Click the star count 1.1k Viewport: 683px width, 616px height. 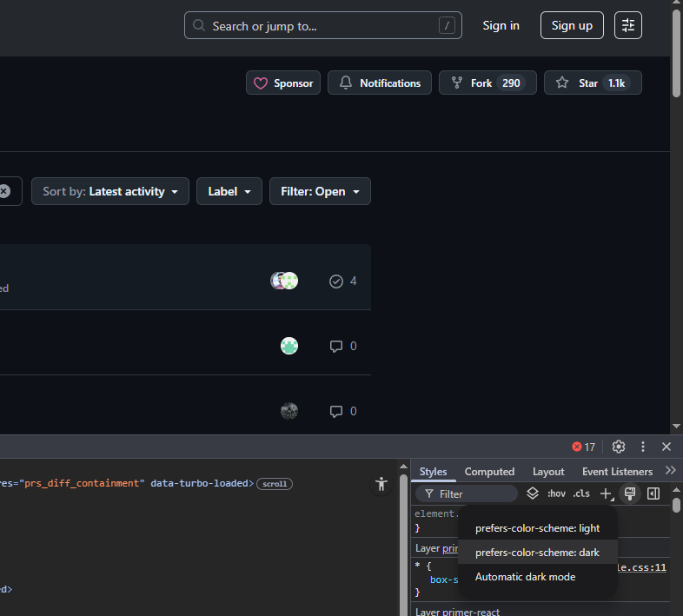point(616,83)
